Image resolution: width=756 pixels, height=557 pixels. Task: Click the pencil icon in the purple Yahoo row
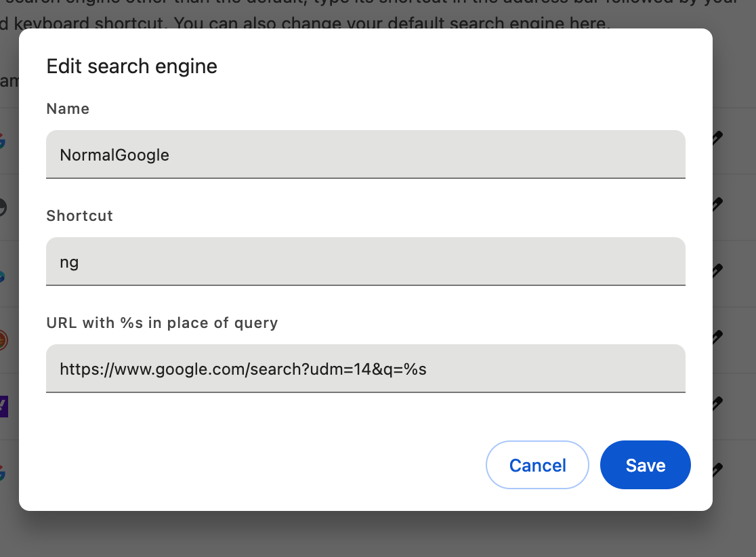pyautogui.click(x=717, y=403)
